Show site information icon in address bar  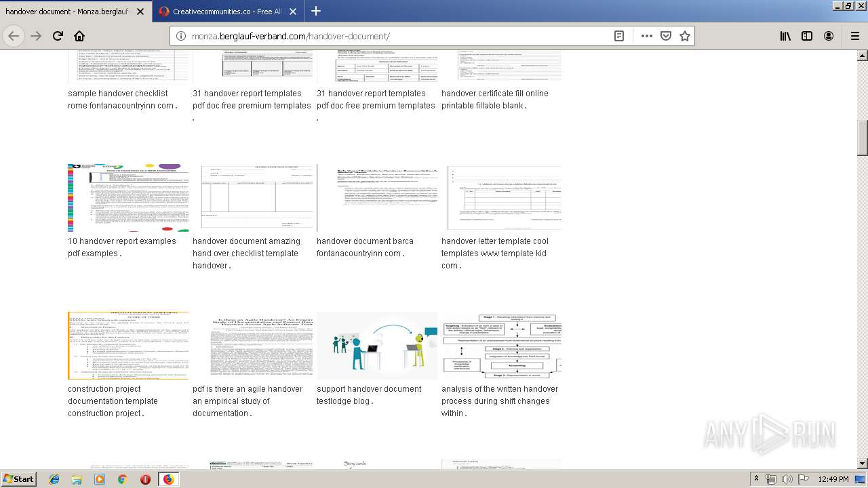click(x=181, y=36)
